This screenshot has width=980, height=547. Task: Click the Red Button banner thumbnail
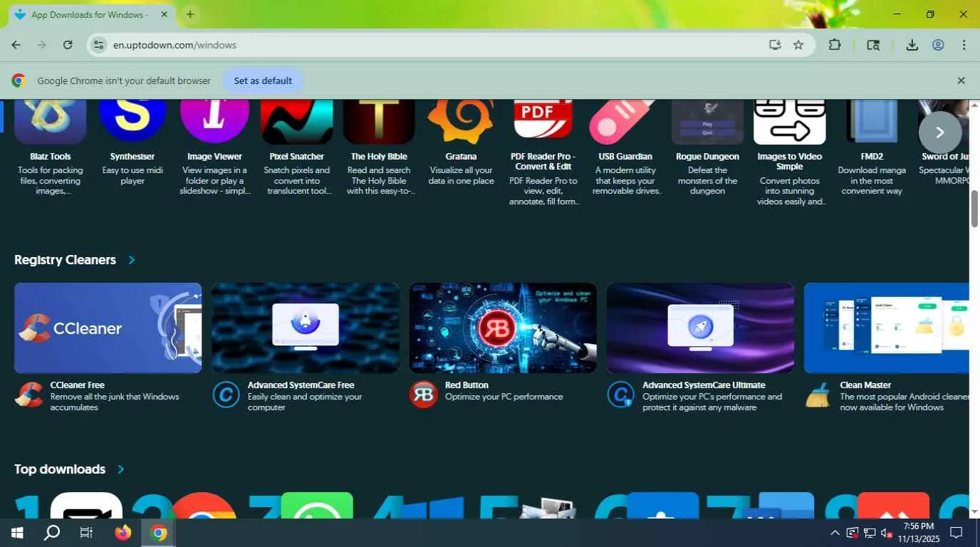(503, 328)
